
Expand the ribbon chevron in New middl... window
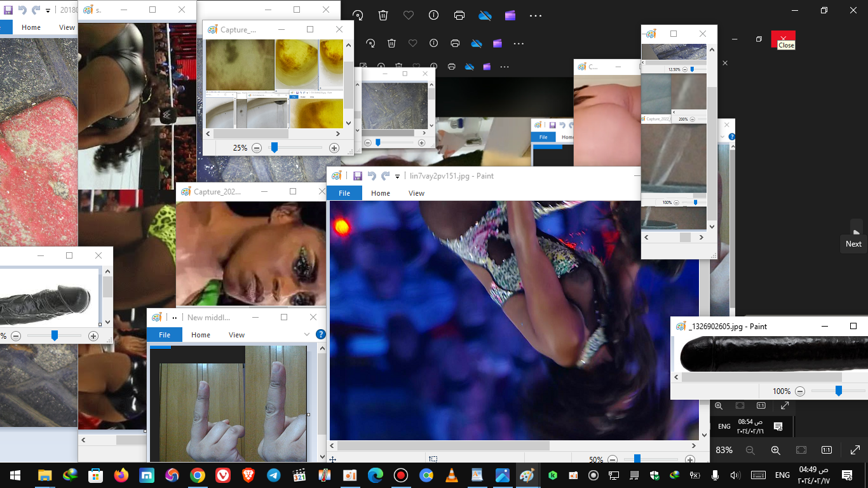(307, 334)
